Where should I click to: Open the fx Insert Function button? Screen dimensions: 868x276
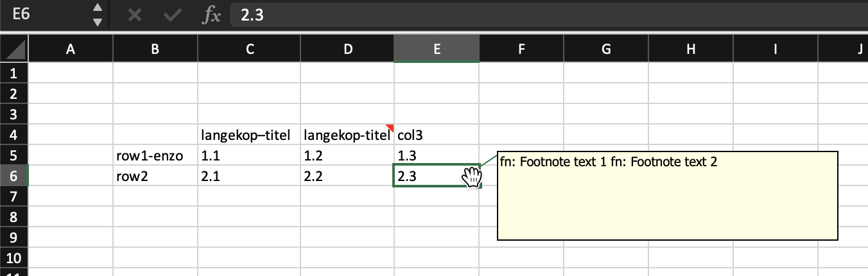[211, 15]
